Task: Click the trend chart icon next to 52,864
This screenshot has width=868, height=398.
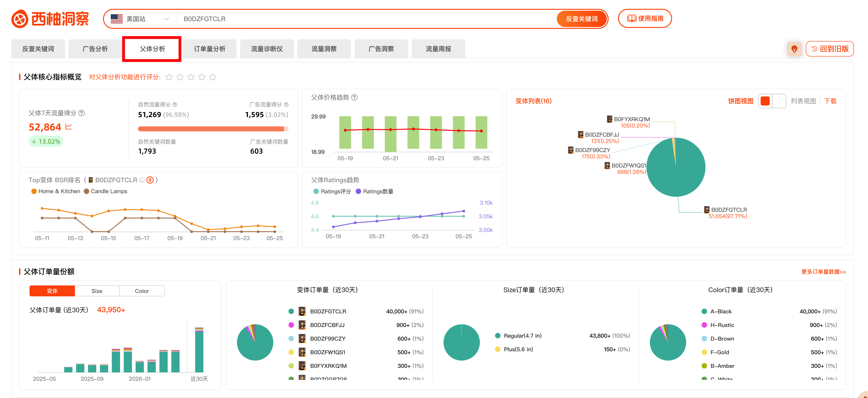Action: [68, 127]
